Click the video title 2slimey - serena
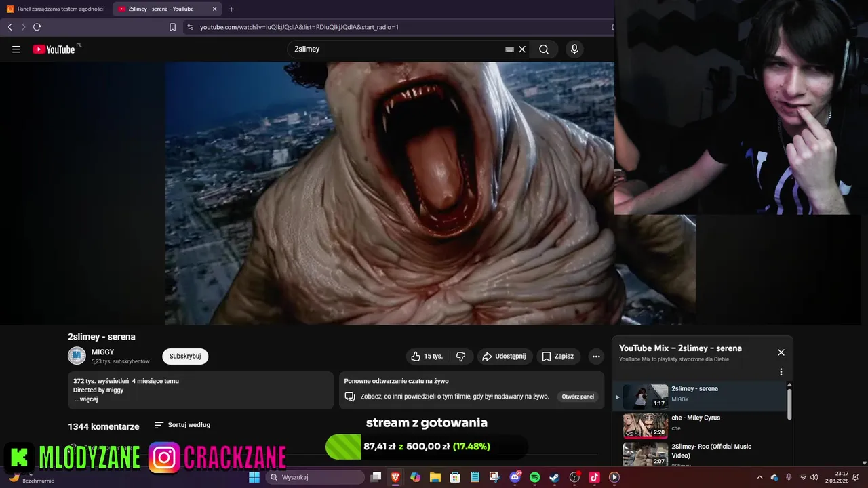The image size is (868, 488). tap(102, 337)
